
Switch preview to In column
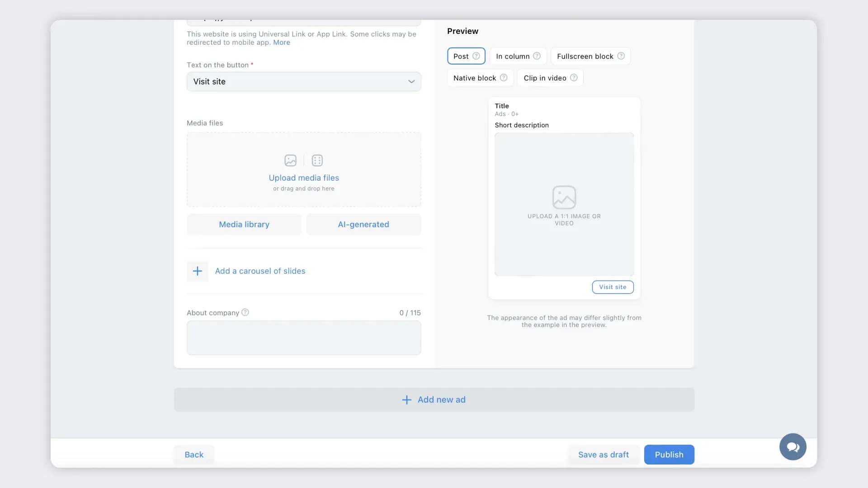point(512,56)
